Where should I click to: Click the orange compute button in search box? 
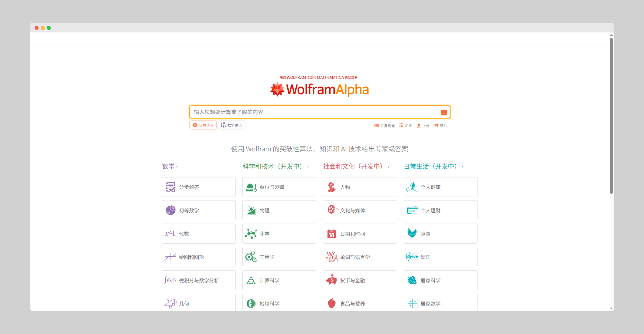tap(444, 113)
